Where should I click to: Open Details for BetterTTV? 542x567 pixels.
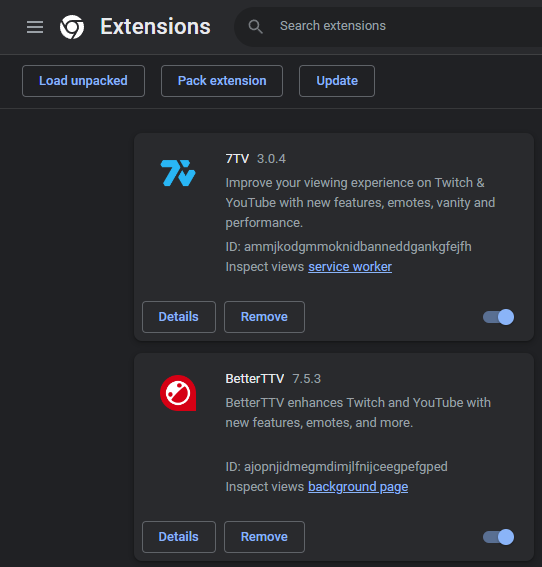point(179,537)
